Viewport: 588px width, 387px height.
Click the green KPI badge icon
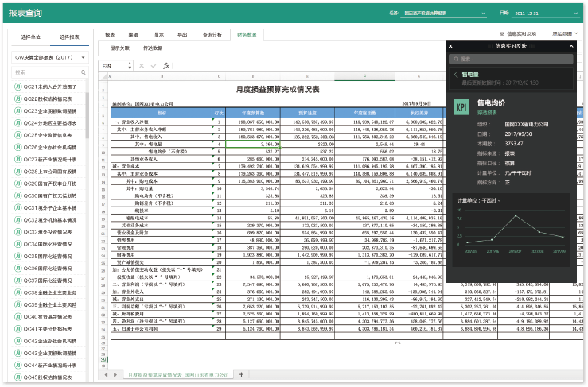(x=461, y=106)
